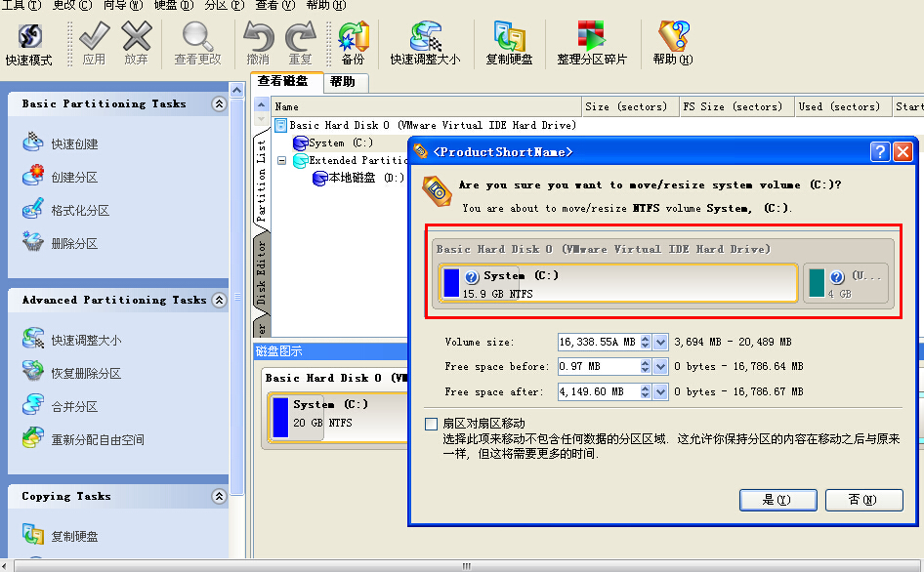Choose 合并分区 in Advanced Partitioning Tasks

(x=74, y=406)
